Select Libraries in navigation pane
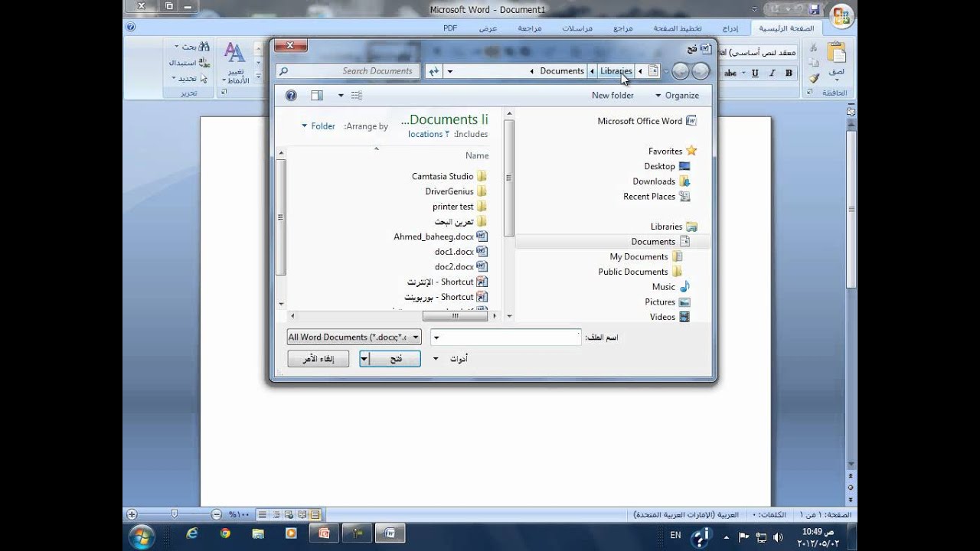The image size is (980, 551). pos(674,227)
